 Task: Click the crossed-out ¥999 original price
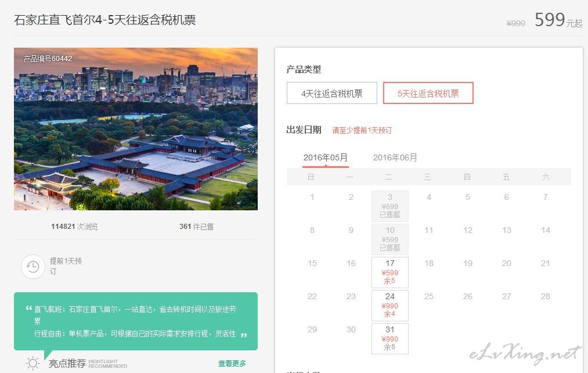pyautogui.click(x=515, y=23)
